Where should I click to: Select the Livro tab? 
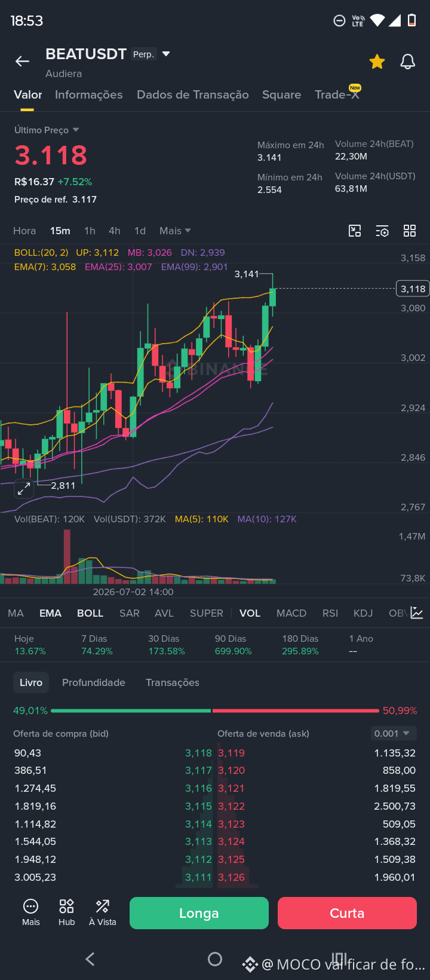coord(31,682)
